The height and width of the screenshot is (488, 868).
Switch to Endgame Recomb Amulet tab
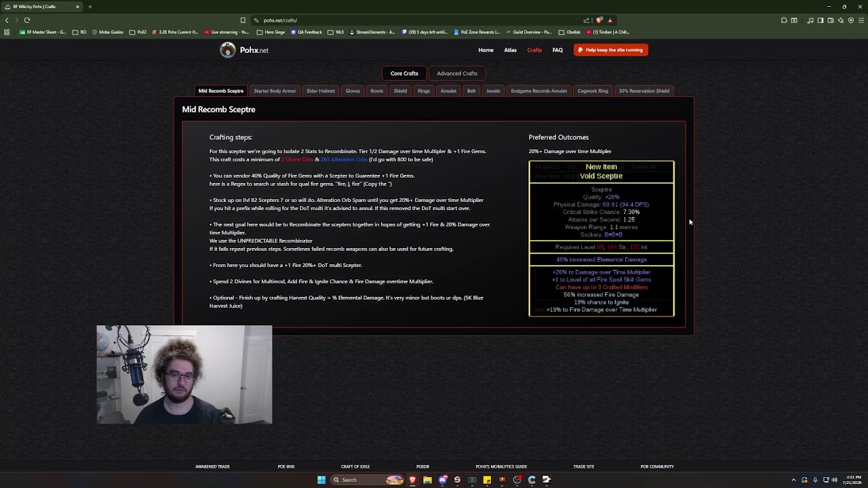point(539,91)
